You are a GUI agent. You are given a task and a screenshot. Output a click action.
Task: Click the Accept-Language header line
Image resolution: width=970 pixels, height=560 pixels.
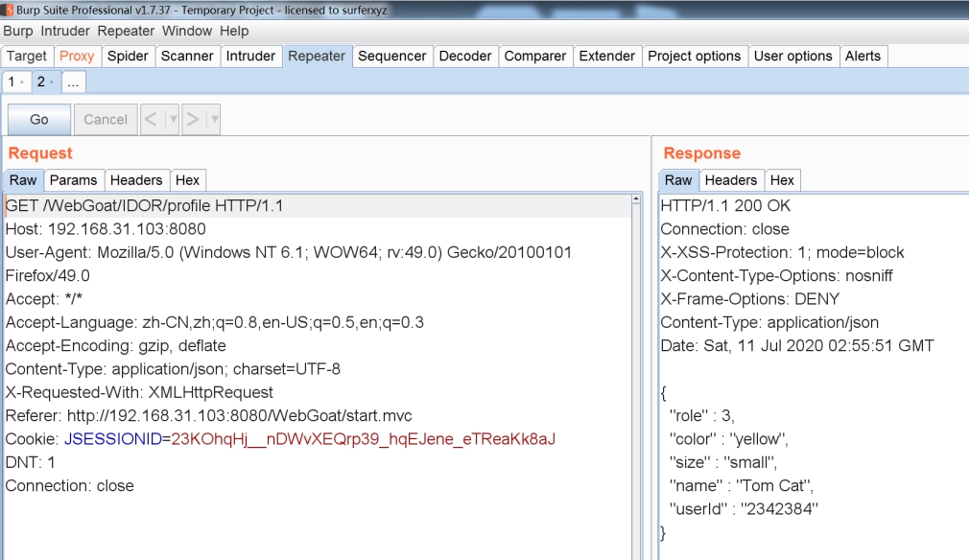[215, 322]
